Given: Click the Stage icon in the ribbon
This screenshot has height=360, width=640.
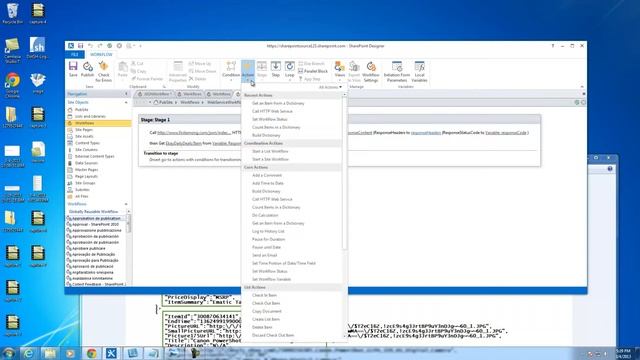Looking at the screenshot, I should pyautogui.click(x=262, y=69).
